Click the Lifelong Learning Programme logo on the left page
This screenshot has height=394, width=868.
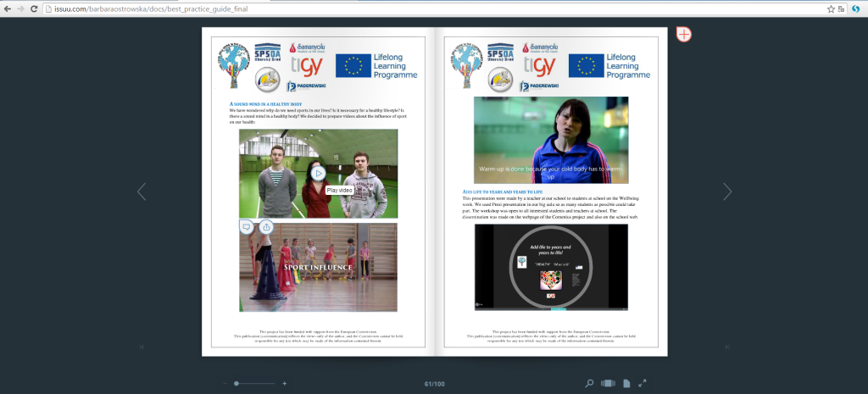376,66
